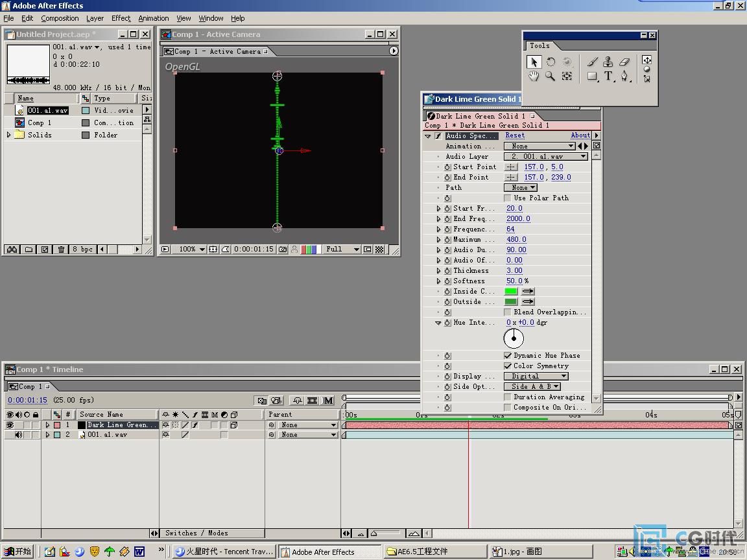
Task: Click the toggle mask view icon
Action: (225, 249)
